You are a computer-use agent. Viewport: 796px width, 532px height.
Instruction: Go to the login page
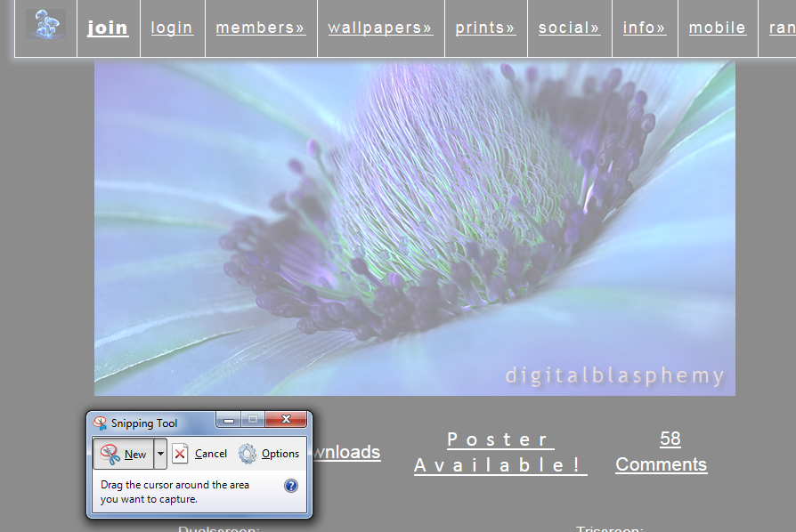(x=172, y=28)
